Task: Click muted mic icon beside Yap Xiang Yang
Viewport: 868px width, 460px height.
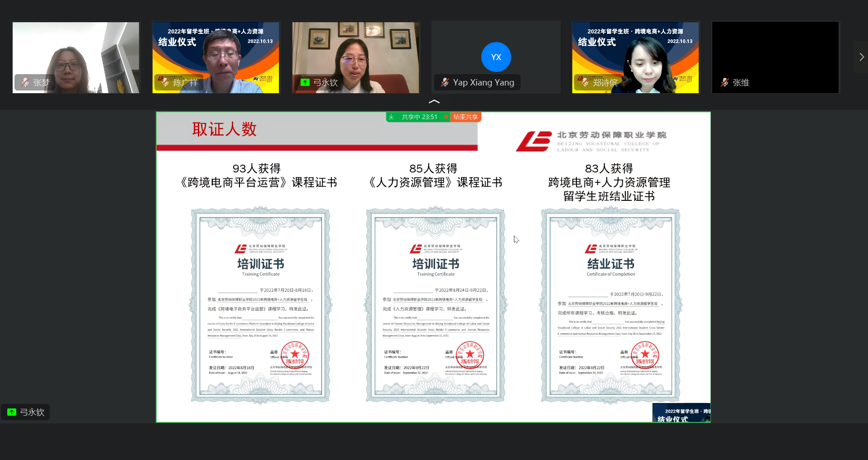Action: (x=445, y=82)
